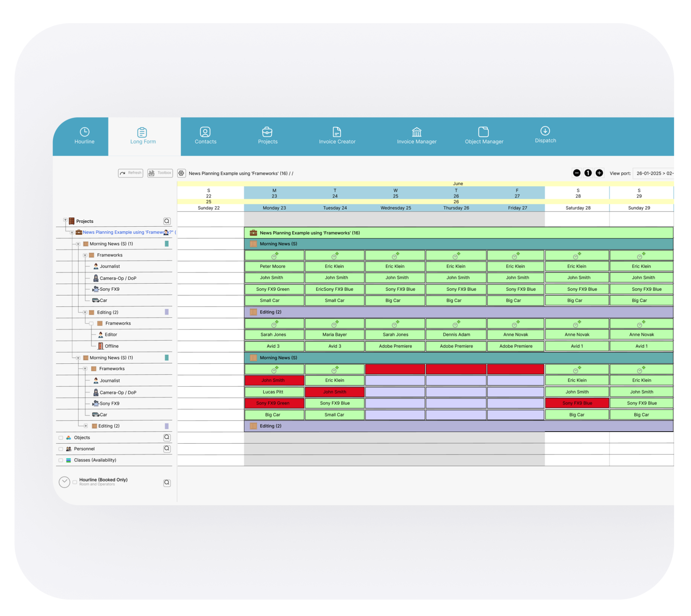Click the zoom out minus icon

point(576,173)
